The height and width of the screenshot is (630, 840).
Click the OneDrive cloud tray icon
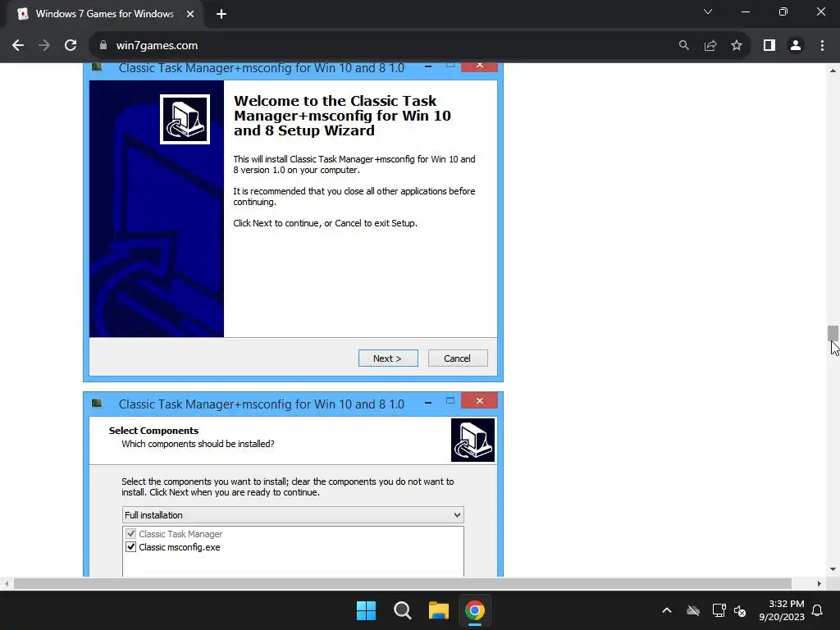[x=693, y=610]
